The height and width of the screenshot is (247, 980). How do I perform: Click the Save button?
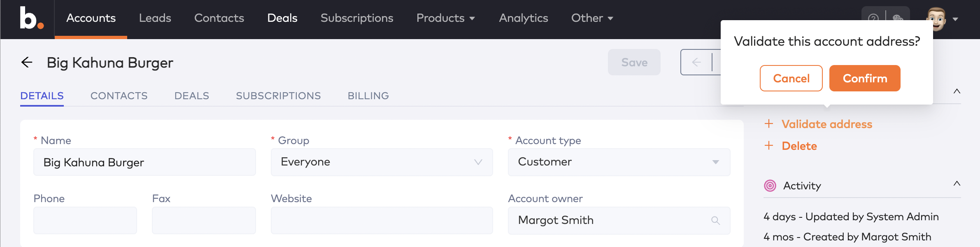click(634, 62)
